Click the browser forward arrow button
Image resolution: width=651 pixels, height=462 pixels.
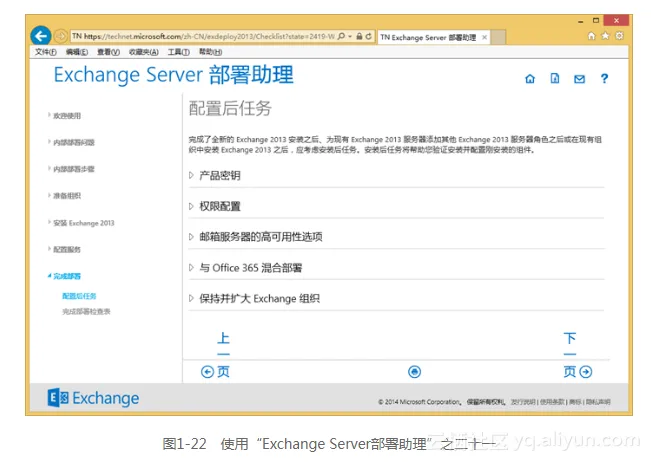(60, 37)
